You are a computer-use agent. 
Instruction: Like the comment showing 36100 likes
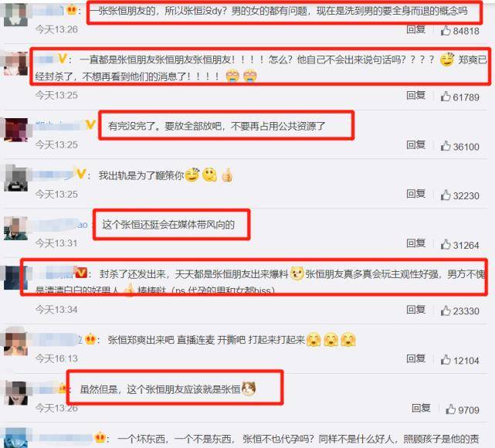[446, 146]
